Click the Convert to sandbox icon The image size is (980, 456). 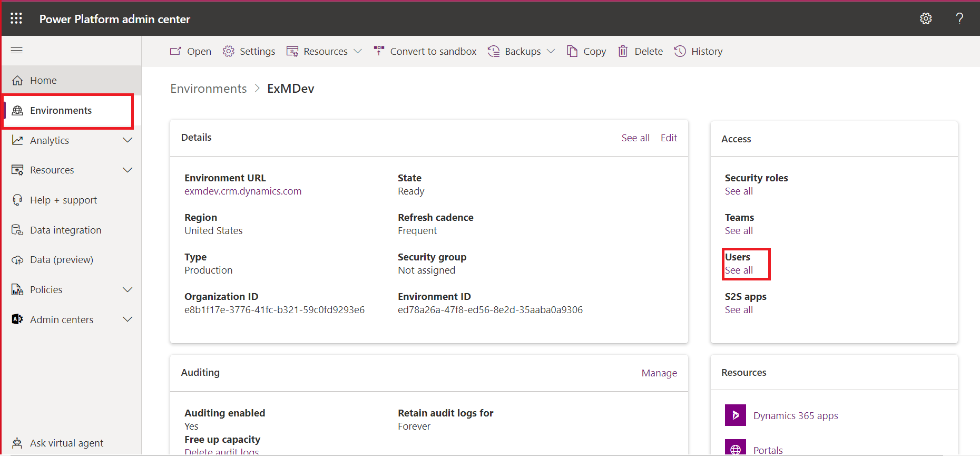pos(379,51)
